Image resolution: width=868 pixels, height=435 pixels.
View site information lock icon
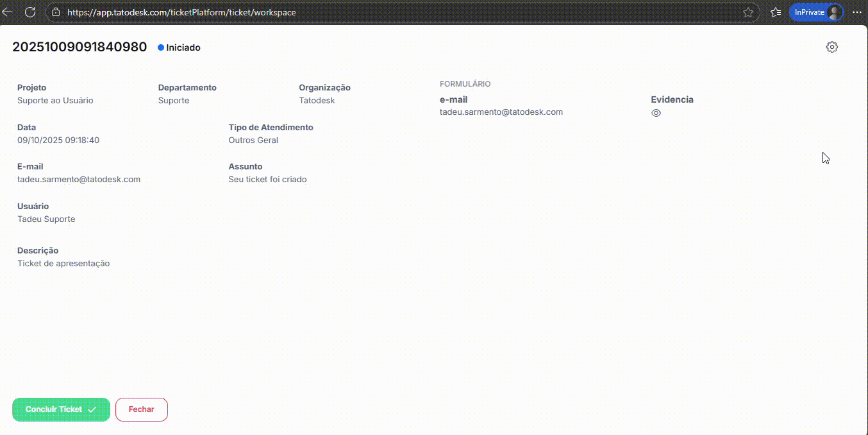pos(56,12)
